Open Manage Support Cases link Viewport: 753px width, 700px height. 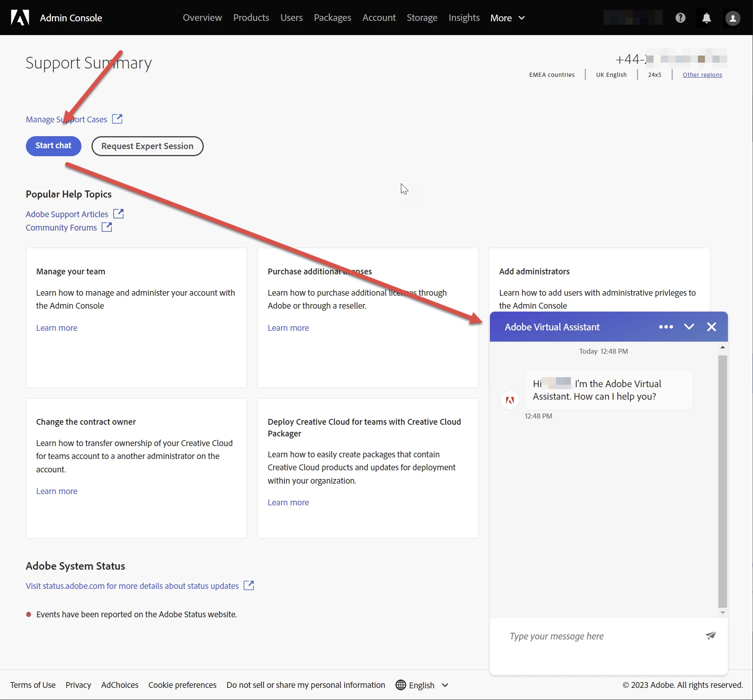pyautogui.click(x=66, y=119)
